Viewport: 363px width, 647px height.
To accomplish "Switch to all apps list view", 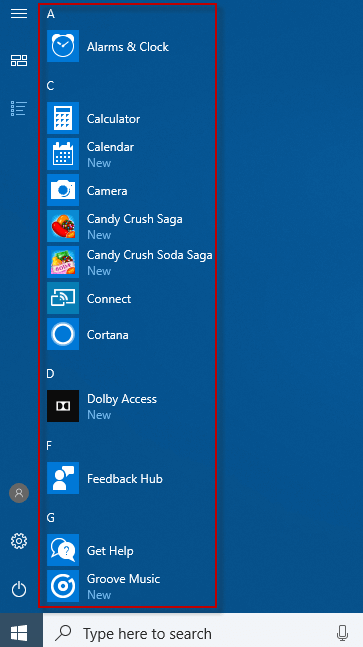I will 19,109.
